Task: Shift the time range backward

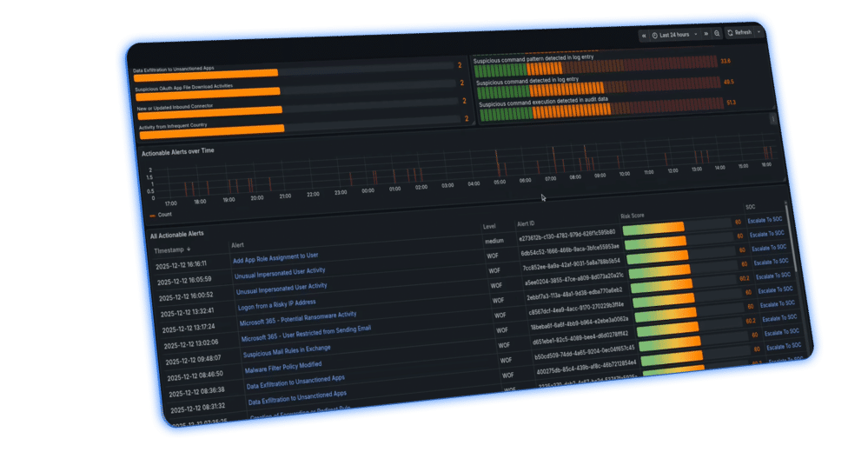Action: pos(644,34)
